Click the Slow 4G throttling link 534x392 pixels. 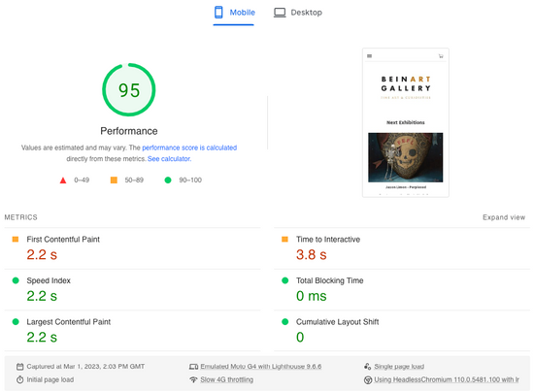pos(227,379)
